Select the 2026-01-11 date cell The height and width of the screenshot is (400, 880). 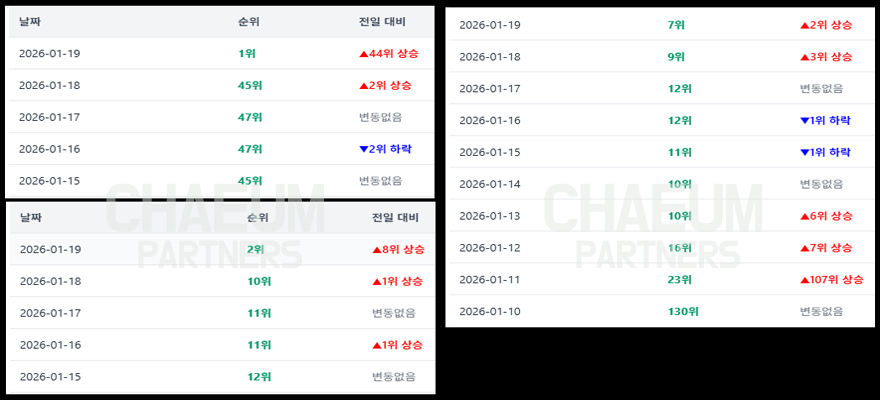(x=490, y=280)
